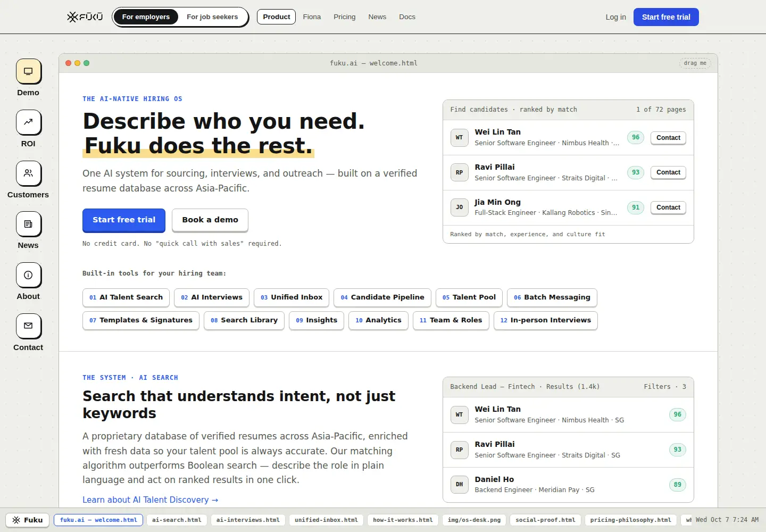
Task: Switch to img/os-desk.png taskbar tab
Action: [x=474, y=520]
